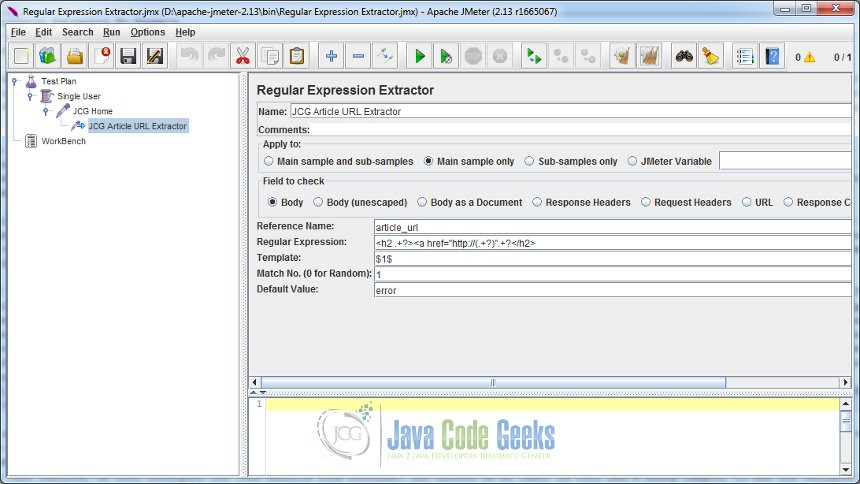Image resolution: width=860 pixels, height=484 pixels.
Task: Save the test plan with floppy icon
Action: (x=128, y=56)
